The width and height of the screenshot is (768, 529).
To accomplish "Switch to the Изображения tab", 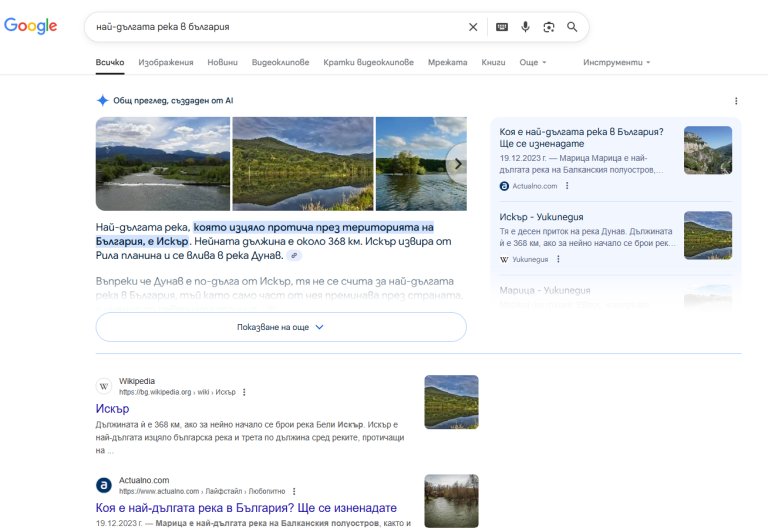I will pyautogui.click(x=165, y=62).
